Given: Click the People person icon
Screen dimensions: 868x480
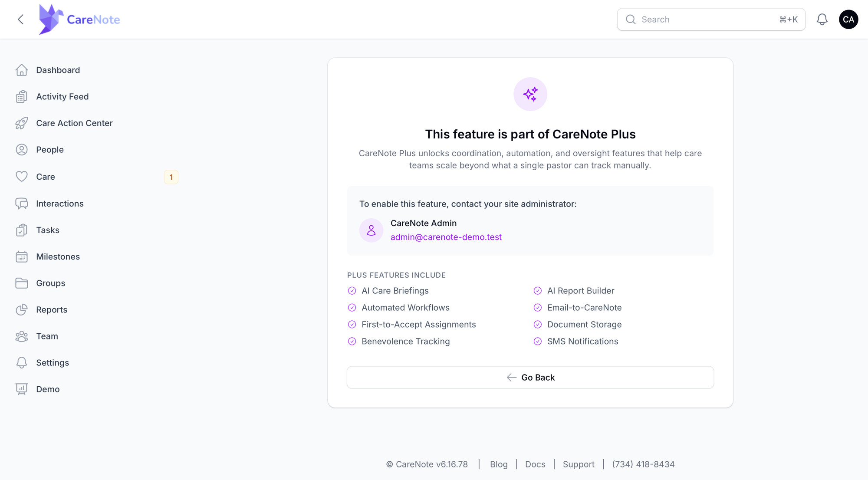Looking at the screenshot, I should (22, 150).
